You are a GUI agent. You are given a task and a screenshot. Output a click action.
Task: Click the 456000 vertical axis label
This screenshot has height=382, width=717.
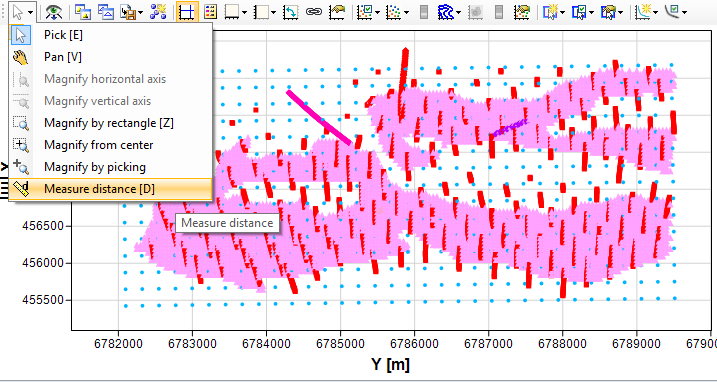pos(43,264)
